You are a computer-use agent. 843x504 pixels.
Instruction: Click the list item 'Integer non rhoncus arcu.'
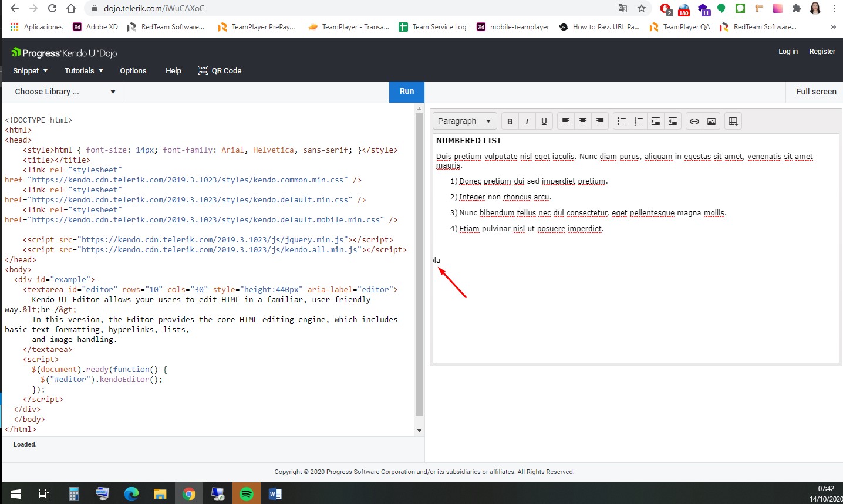point(505,197)
